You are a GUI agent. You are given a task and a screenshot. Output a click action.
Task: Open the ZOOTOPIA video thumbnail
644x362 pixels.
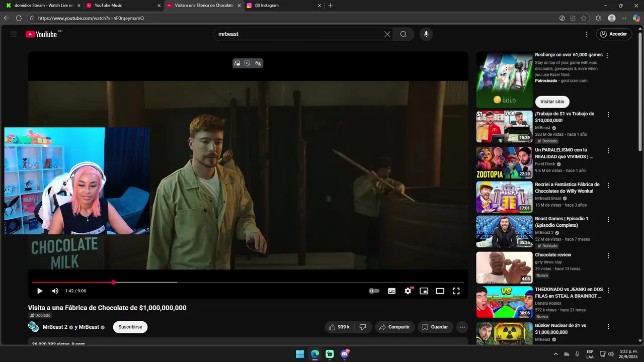[504, 162]
